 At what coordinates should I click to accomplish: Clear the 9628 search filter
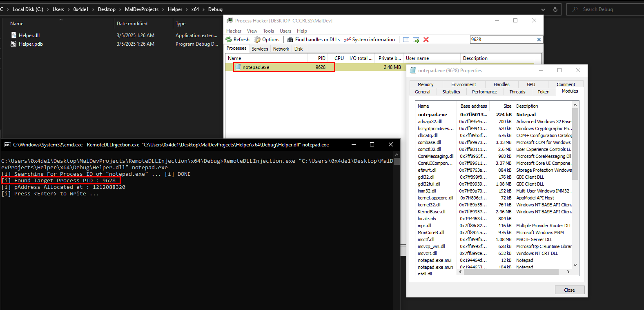[x=539, y=40]
